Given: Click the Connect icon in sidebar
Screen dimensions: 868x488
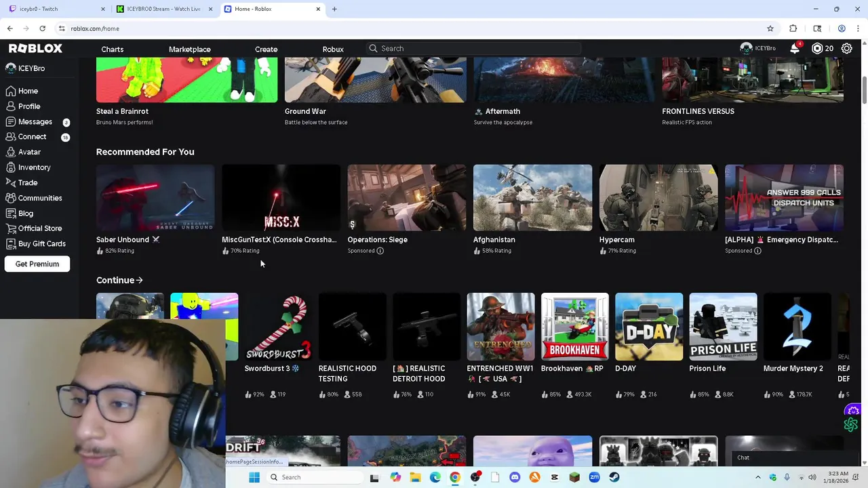Looking at the screenshot, I should pyautogui.click(x=11, y=137).
